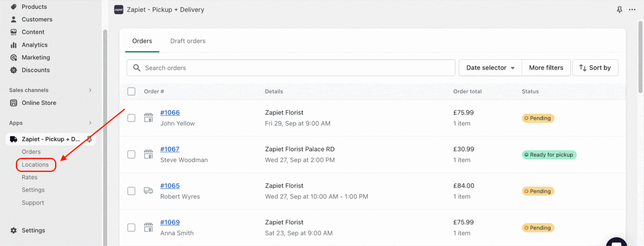Image resolution: width=644 pixels, height=246 pixels.
Task: Focus the Search orders field
Action: click(298, 68)
